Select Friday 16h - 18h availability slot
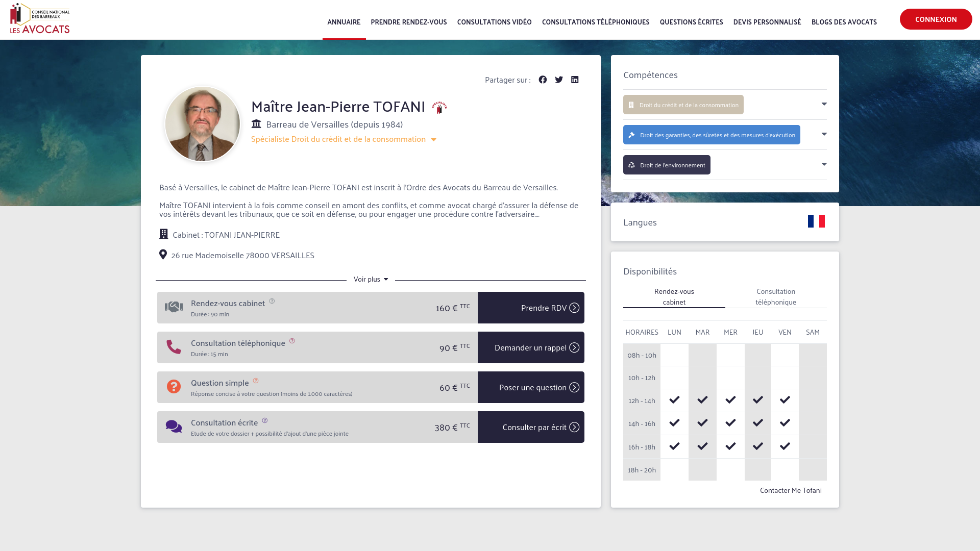 (785, 446)
